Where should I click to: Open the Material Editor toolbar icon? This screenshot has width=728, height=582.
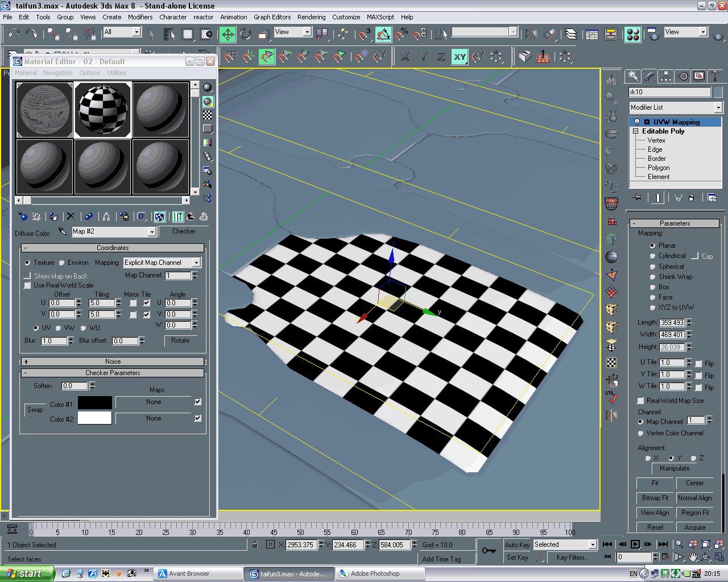pos(632,34)
